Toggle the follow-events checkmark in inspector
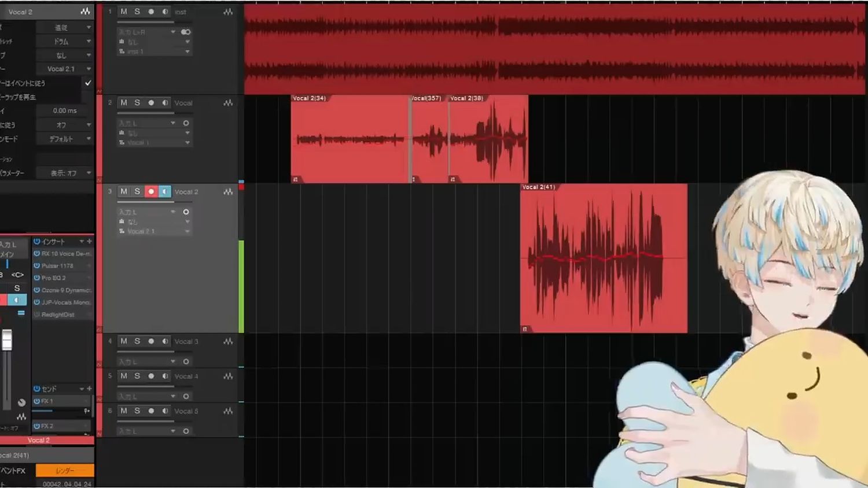 pyautogui.click(x=88, y=83)
